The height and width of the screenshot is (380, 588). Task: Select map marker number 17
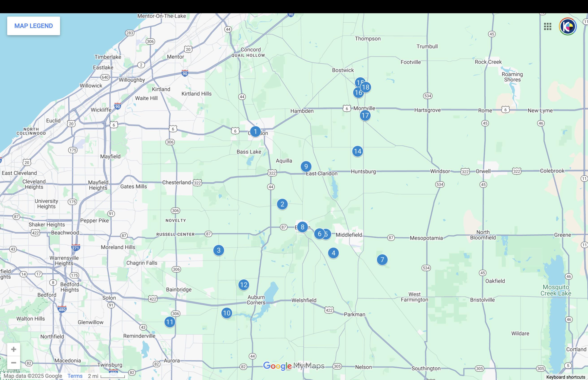coord(365,115)
